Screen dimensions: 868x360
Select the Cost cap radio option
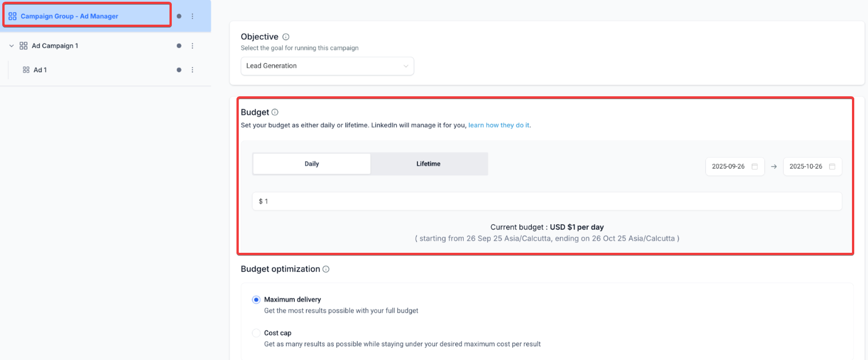click(256, 333)
